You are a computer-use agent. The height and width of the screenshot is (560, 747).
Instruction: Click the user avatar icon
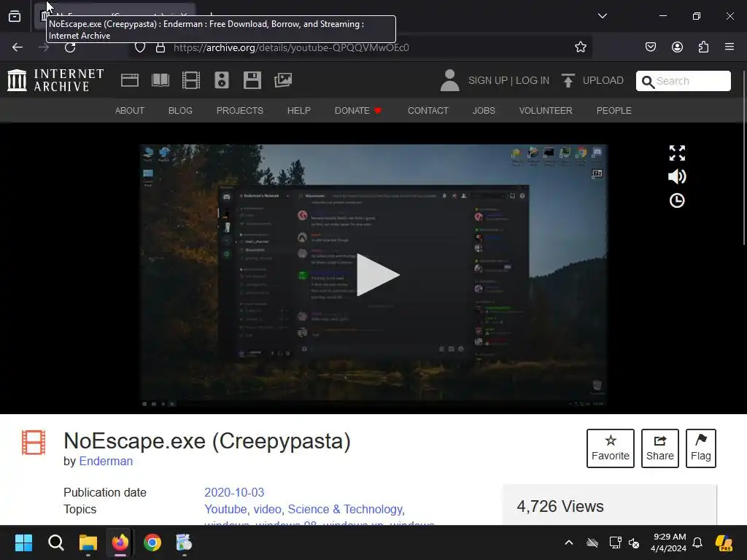tap(449, 80)
